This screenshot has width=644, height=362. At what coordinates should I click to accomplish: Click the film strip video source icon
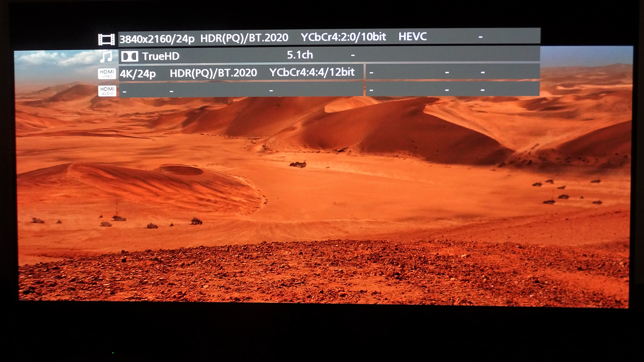106,40
